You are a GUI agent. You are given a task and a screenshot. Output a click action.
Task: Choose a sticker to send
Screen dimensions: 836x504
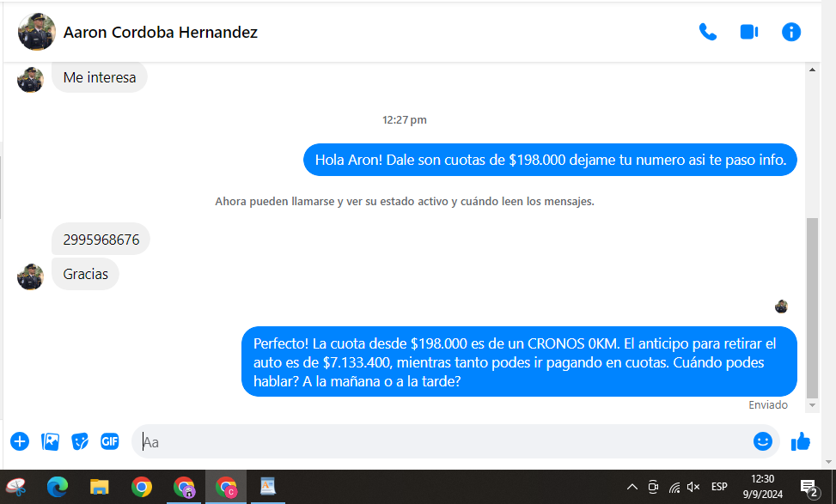click(x=80, y=441)
